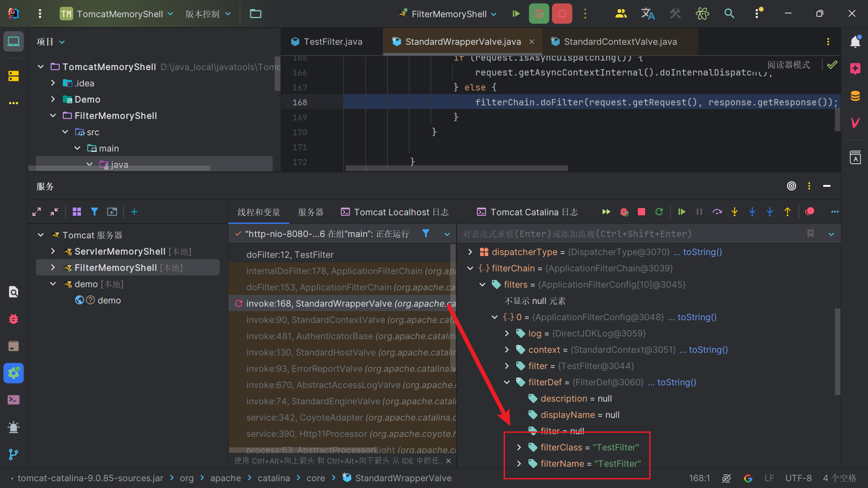This screenshot has height=488, width=868.
Task: Collapse the filterChain variable node
Action: [470, 268]
